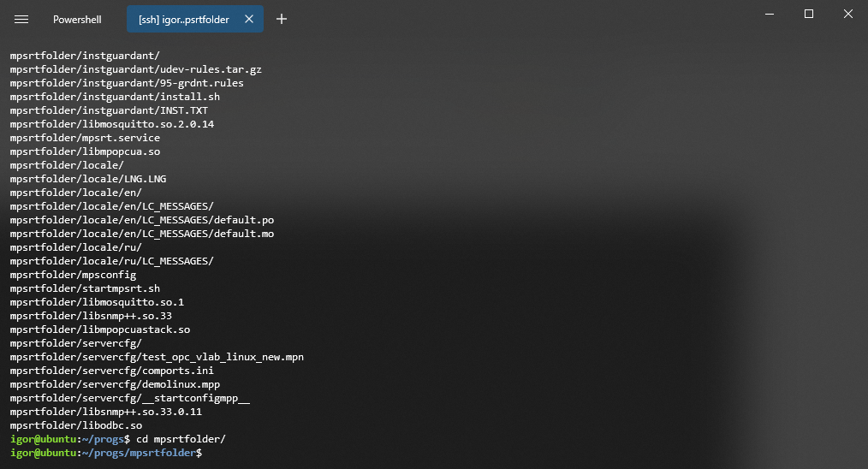Click the line mpsrtfolder/instguardant/udev-rules.tar.gz
868x469 pixels.
point(135,69)
